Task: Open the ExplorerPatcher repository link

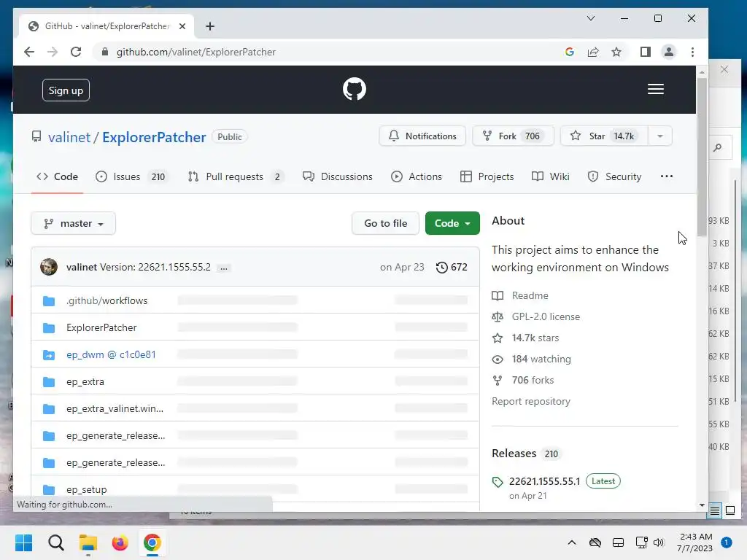Action: (x=154, y=137)
